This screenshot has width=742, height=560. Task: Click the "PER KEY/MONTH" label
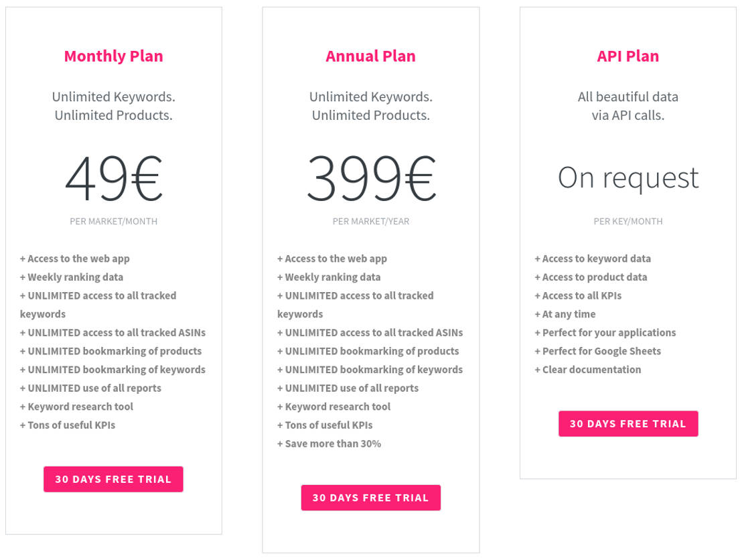tap(627, 222)
